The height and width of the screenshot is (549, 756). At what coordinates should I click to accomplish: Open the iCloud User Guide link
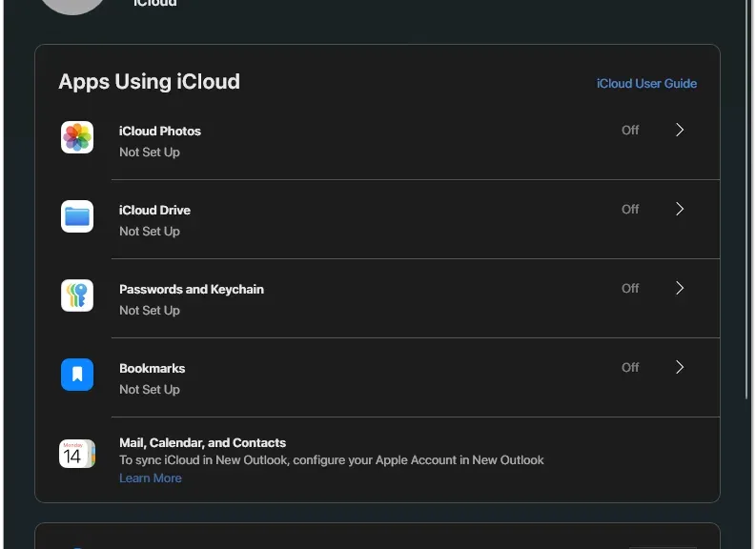pyautogui.click(x=646, y=83)
